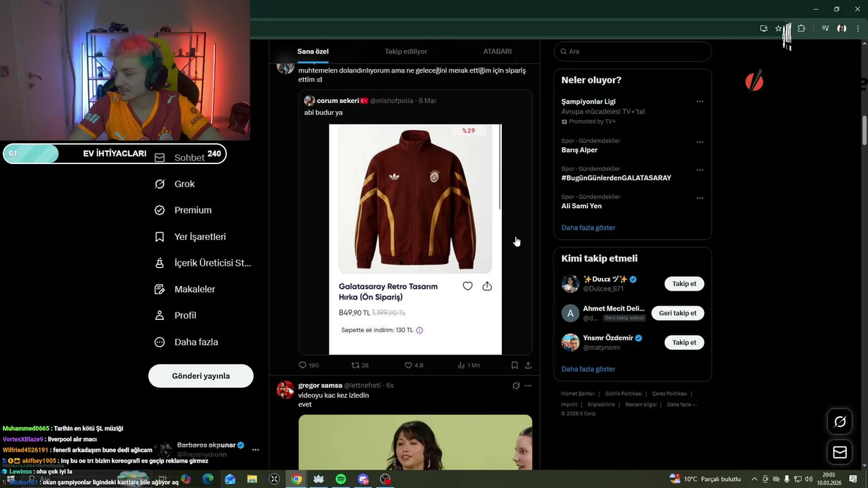Open Chrome three-dot menu
868x488 pixels.
pos(858,28)
